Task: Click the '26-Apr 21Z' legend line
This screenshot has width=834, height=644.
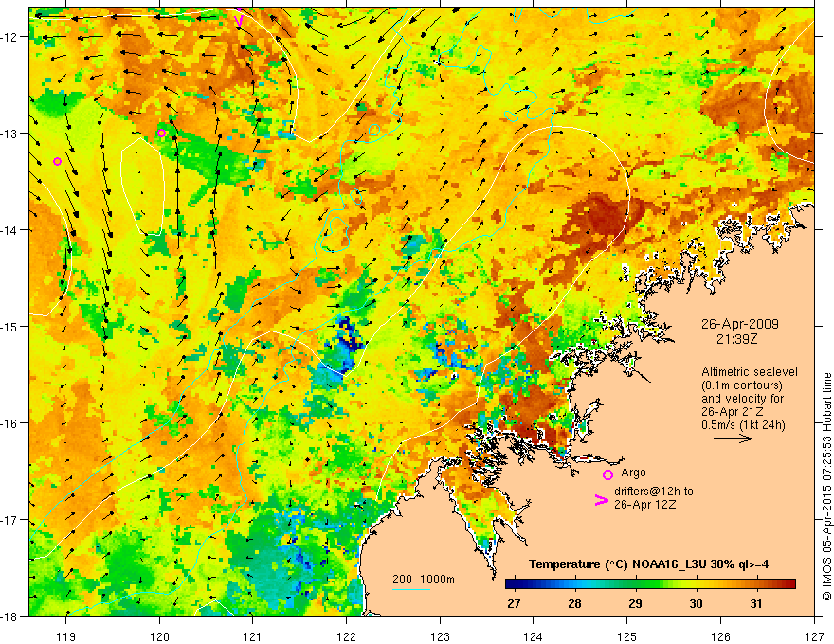Action: (x=733, y=412)
